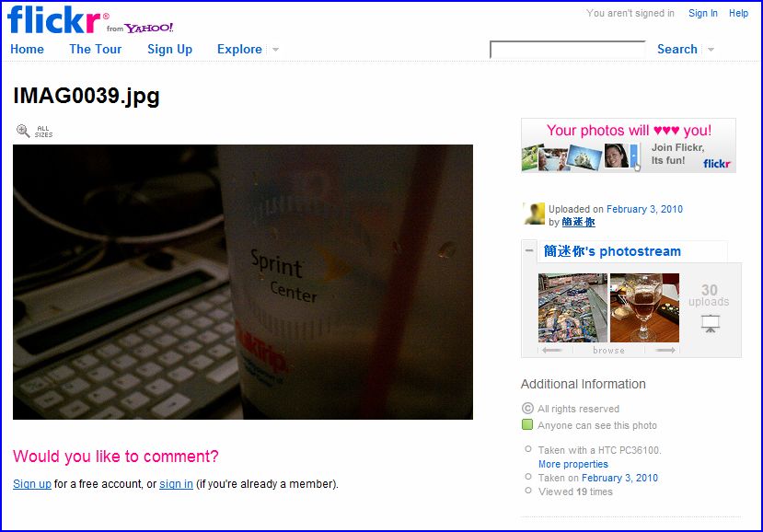Click the Flickr logo

pyautogui.click(x=57, y=20)
